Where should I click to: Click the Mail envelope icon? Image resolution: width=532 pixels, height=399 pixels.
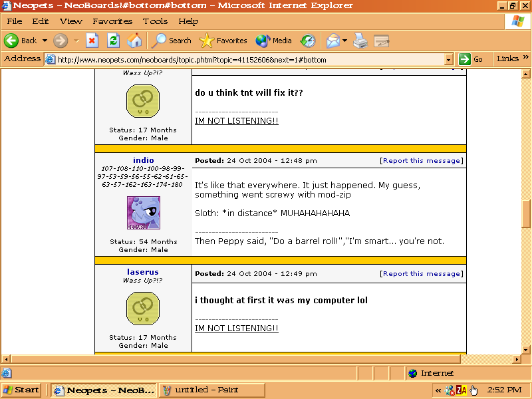coord(333,41)
